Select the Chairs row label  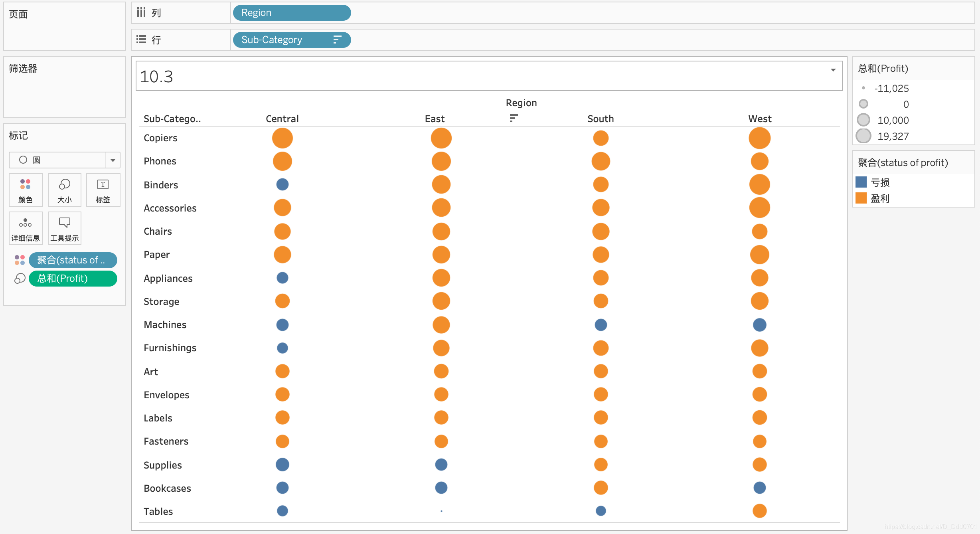[158, 231]
